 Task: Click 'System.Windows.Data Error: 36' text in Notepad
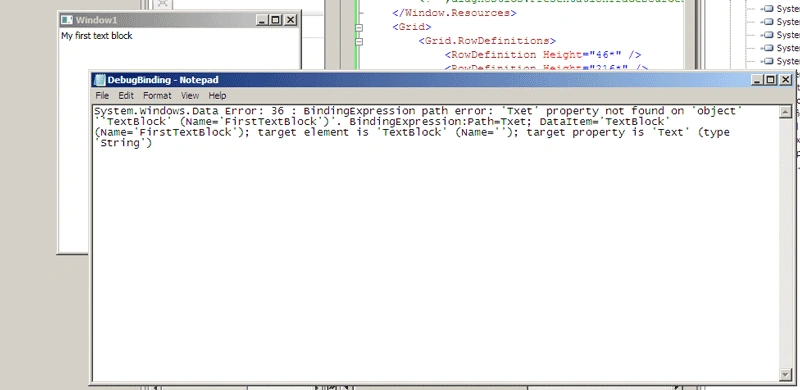tap(189, 111)
